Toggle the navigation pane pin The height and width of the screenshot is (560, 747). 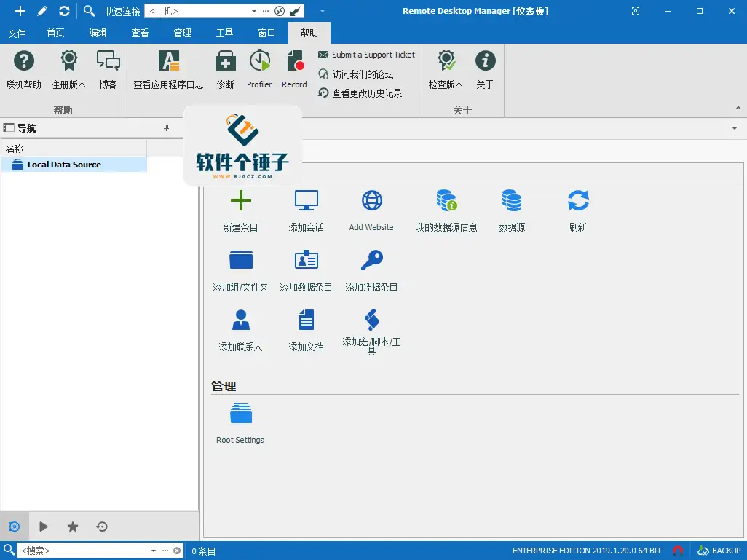[166, 127]
